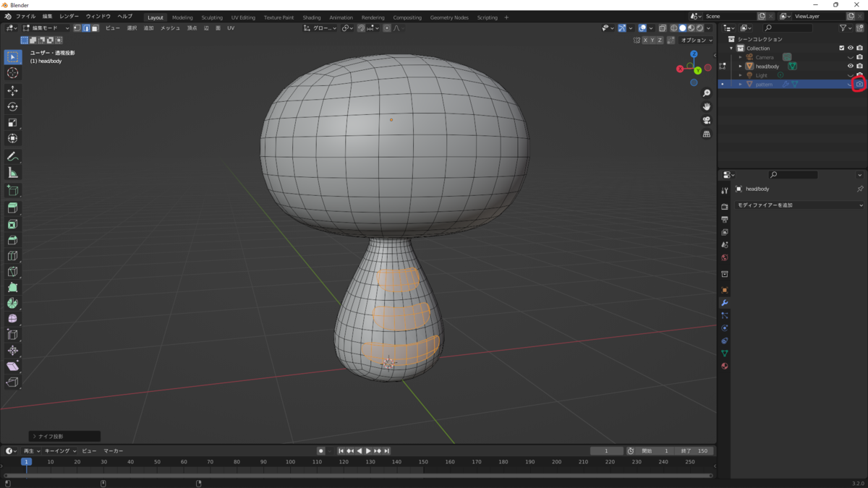Open the Material properties tab
This screenshot has height=488, width=868.
point(725,366)
